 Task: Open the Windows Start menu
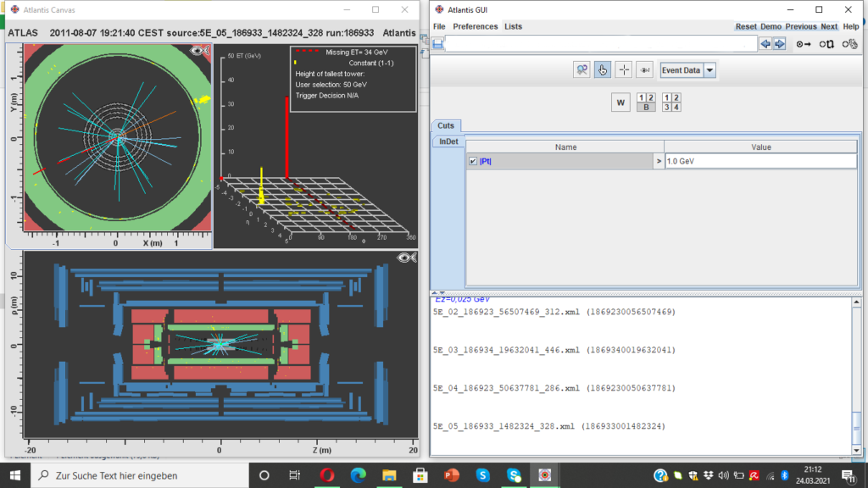coord(15,475)
